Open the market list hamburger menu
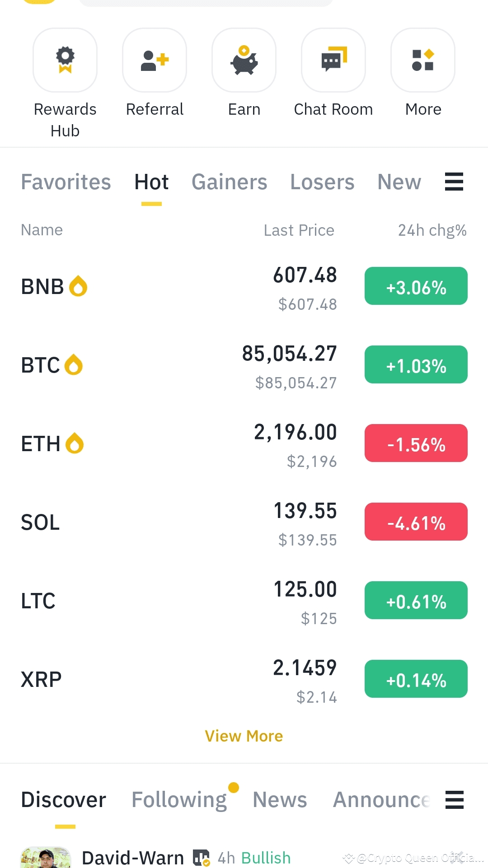 pos(454,182)
